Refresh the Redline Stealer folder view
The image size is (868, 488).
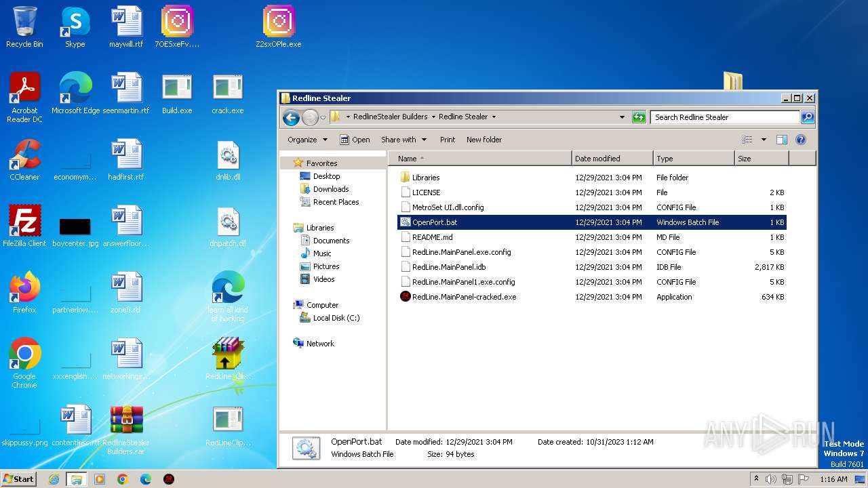[639, 117]
